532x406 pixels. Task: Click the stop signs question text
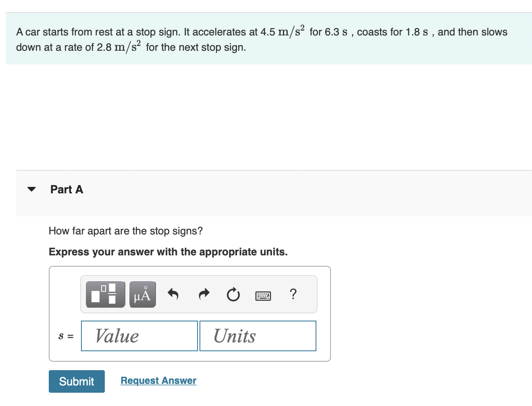[x=126, y=231]
